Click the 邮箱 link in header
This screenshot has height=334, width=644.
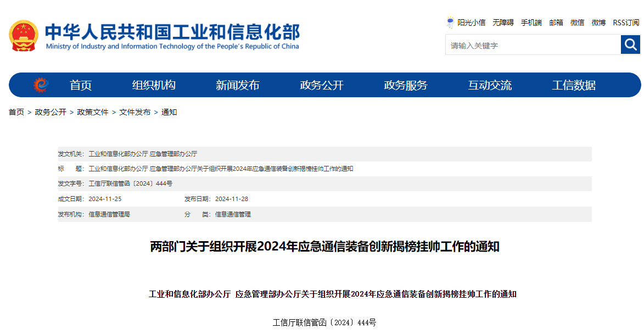[556, 23]
